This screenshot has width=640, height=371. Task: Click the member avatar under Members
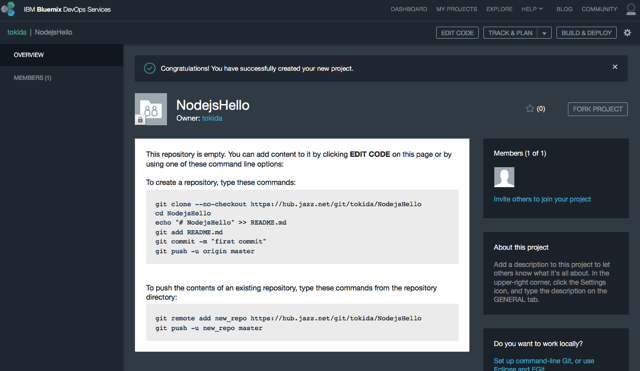pyautogui.click(x=504, y=177)
